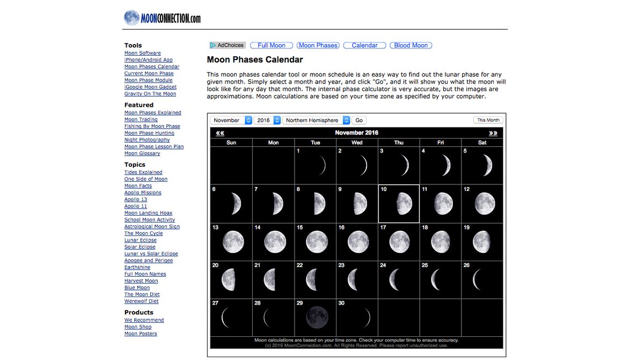Open the year dropdown showing 2016

point(268,121)
